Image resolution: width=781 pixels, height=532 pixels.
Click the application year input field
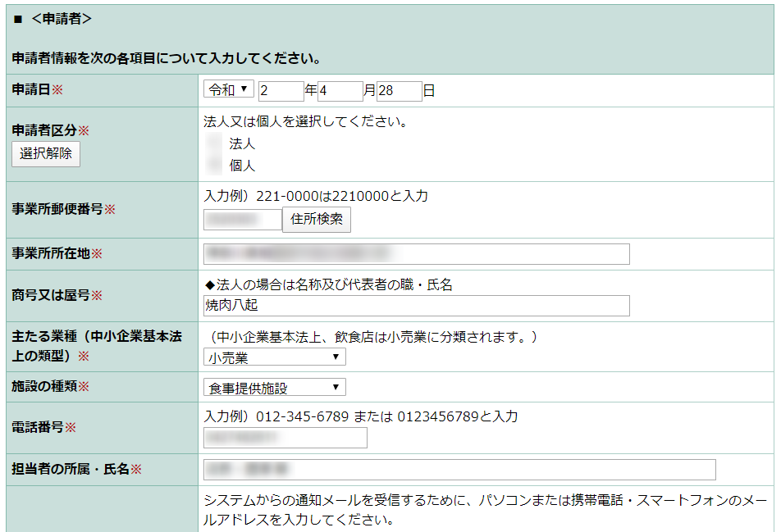pos(281,90)
